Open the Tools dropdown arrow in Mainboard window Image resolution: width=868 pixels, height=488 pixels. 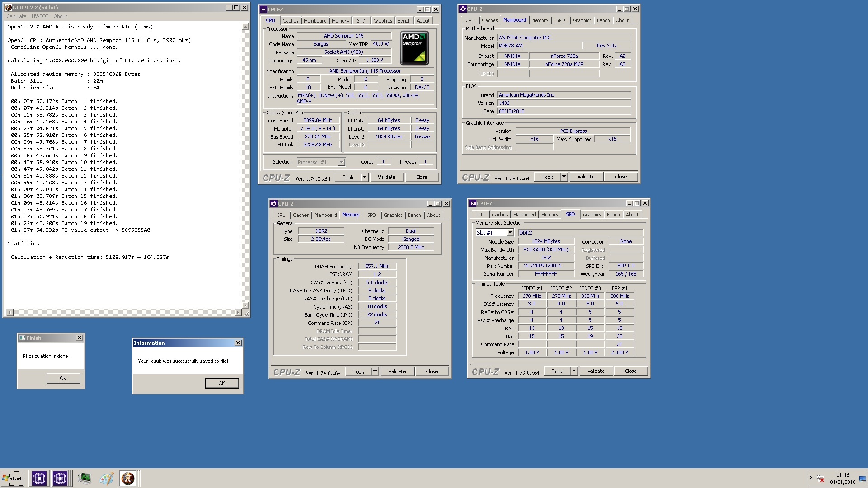564,177
